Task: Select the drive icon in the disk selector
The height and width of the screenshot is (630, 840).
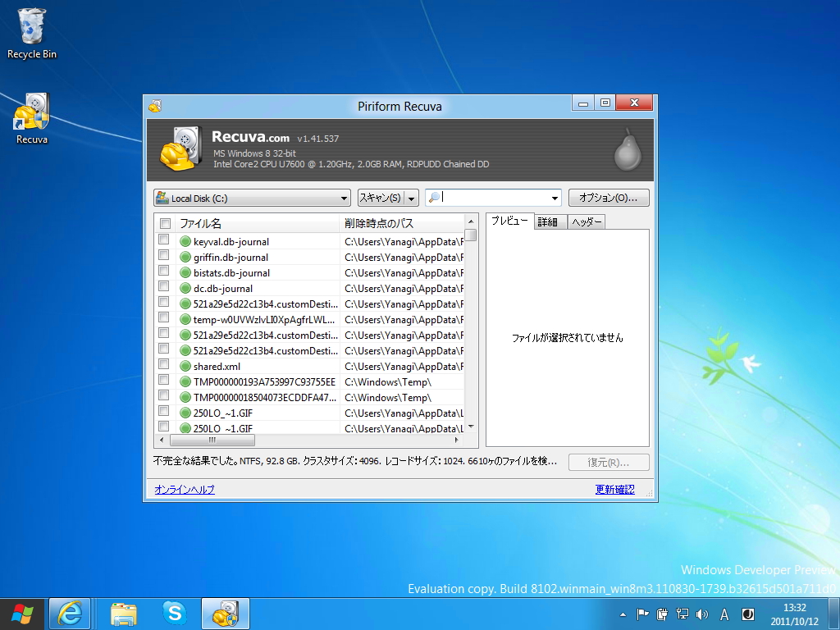Action: click(162, 197)
